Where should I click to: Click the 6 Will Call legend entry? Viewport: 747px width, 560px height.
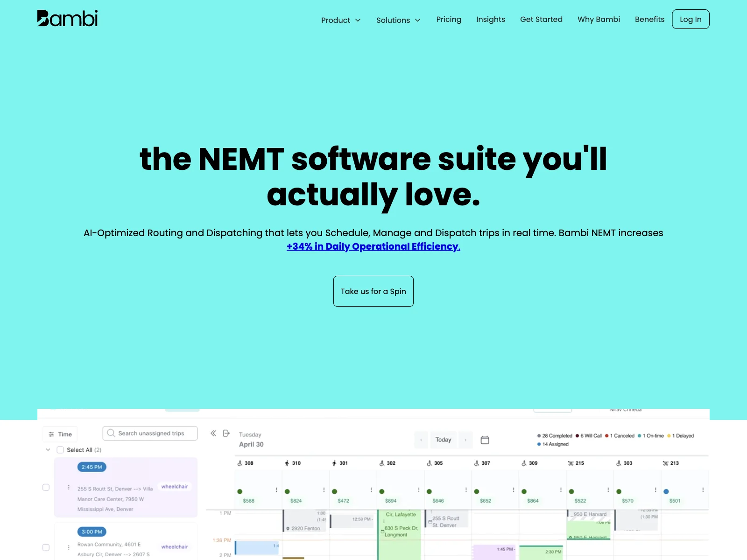pyautogui.click(x=589, y=436)
